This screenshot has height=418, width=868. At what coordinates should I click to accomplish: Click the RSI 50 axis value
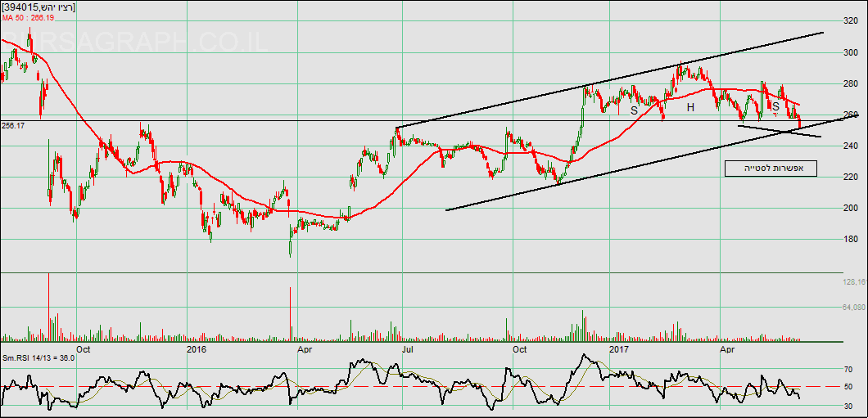point(849,386)
